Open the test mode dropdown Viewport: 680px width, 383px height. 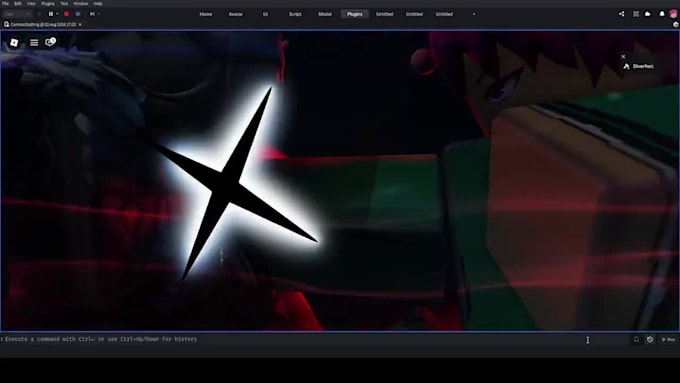pos(16,14)
